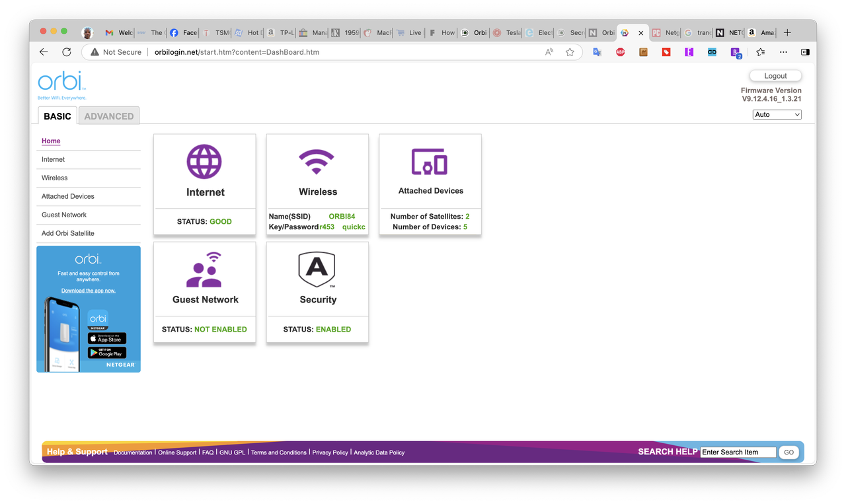Switch to the Gmail browser tab
Viewport: 846px width, 504px height.
pyautogui.click(x=118, y=32)
